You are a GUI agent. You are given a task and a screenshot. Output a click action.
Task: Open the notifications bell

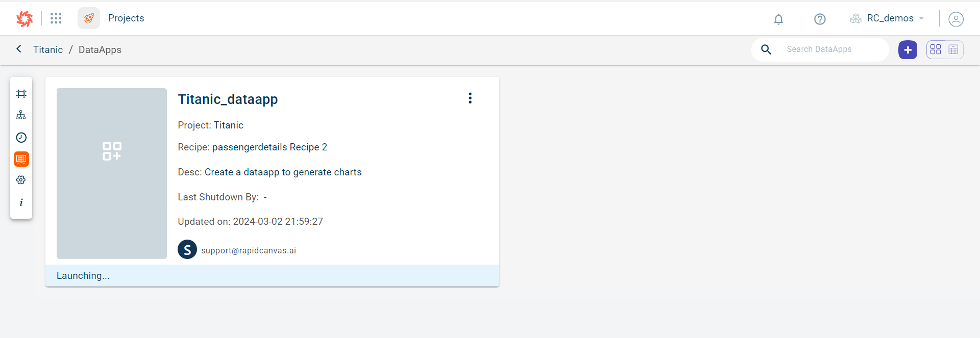[778, 19]
